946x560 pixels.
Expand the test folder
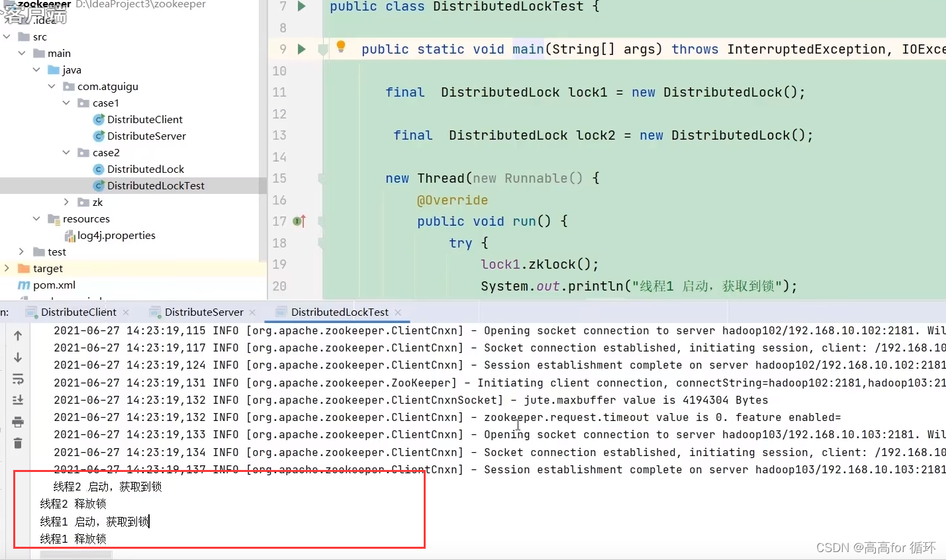coord(22,252)
